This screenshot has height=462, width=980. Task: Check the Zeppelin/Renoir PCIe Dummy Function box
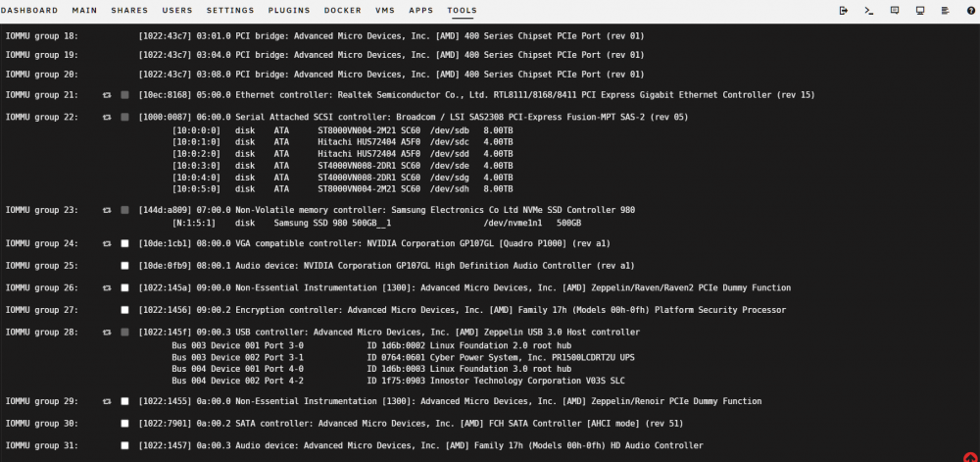[125, 401]
